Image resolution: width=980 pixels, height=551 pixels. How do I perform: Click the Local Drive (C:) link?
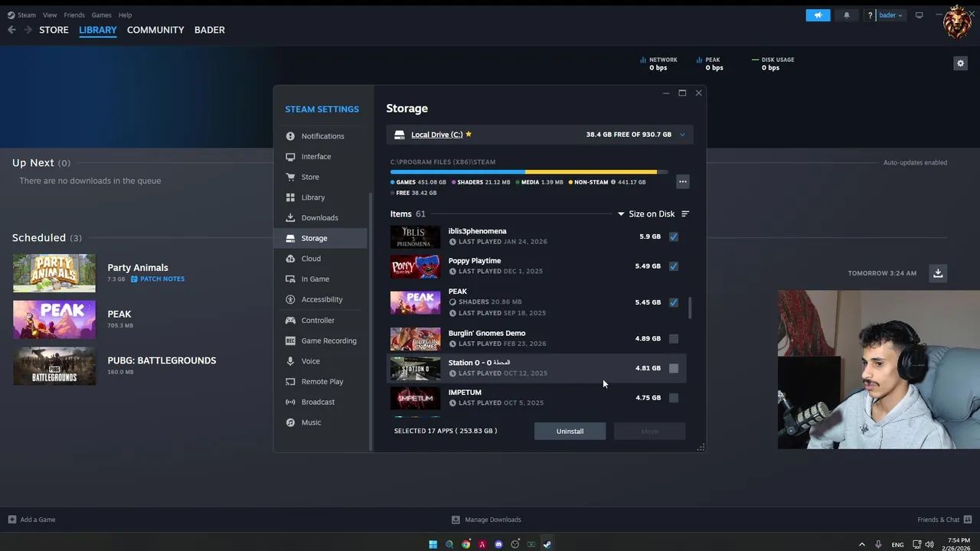[436, 135]
